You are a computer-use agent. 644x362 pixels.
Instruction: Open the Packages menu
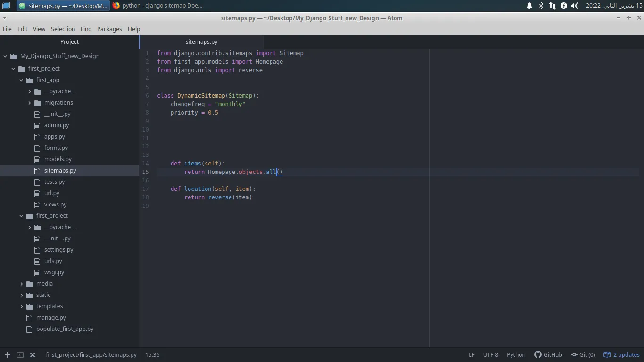[x=109, y=29]
